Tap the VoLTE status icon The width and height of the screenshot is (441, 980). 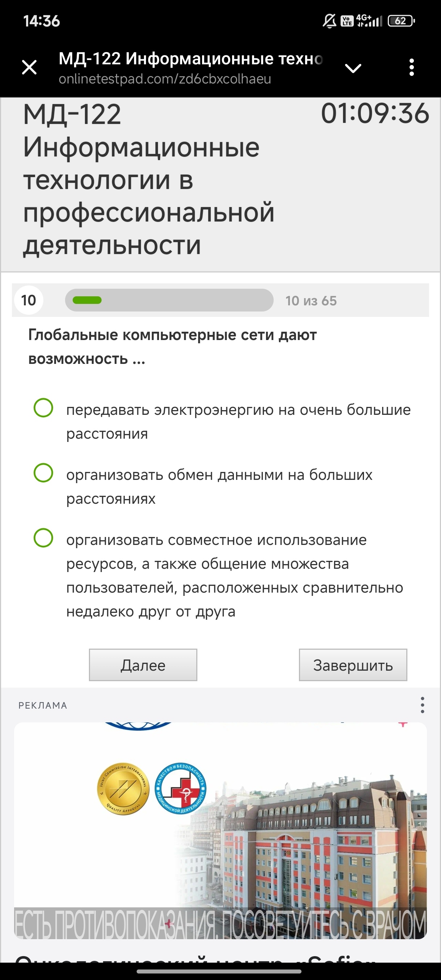(347, 21)
